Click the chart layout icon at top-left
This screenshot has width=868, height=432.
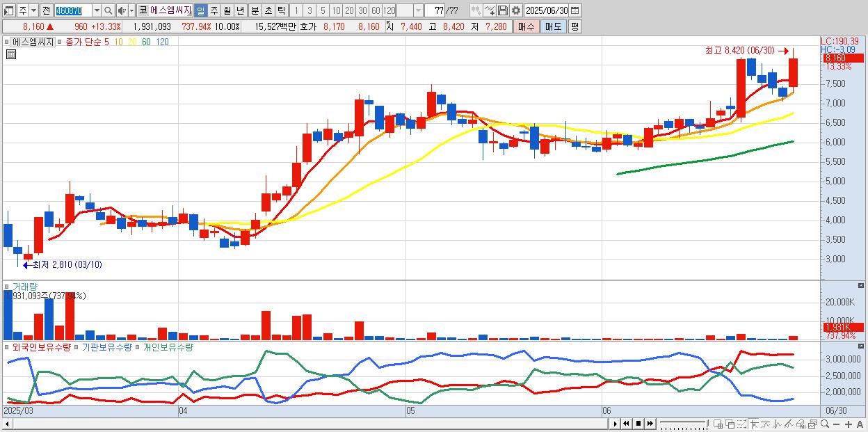(x=9, y=11)
